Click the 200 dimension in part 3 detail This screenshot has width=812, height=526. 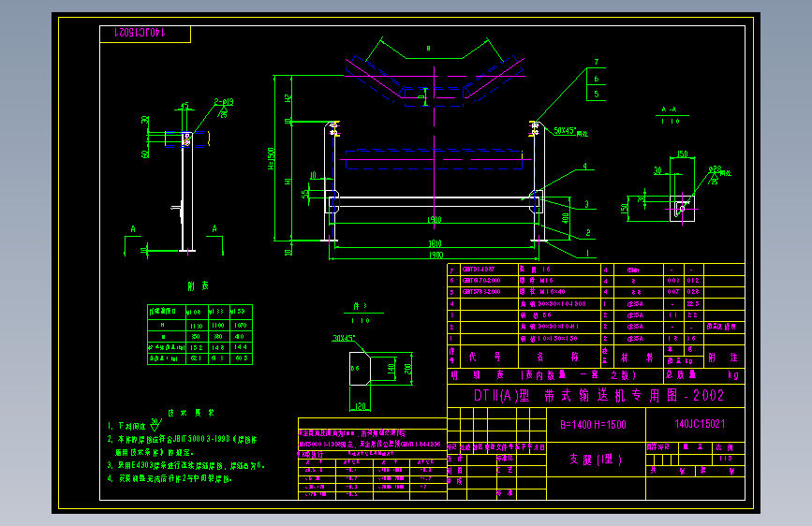point(407,369)
